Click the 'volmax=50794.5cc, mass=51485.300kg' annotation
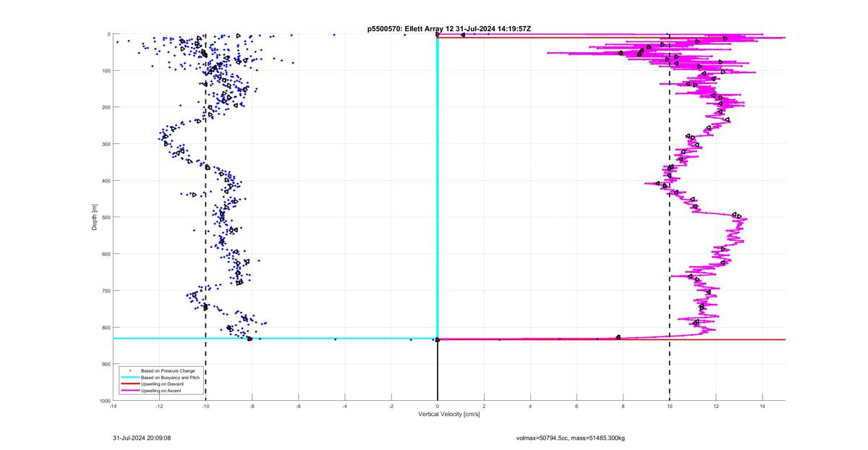868x450 pixels. 570,438
